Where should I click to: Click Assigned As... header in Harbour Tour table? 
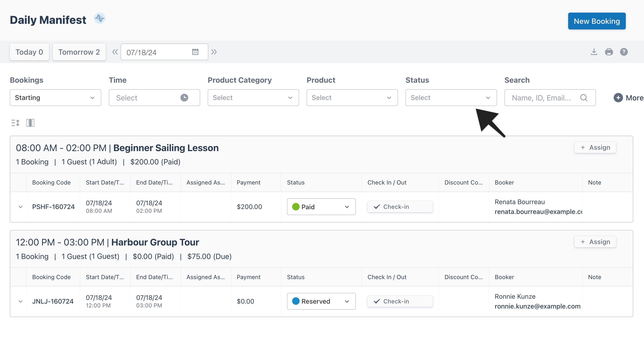206,277
